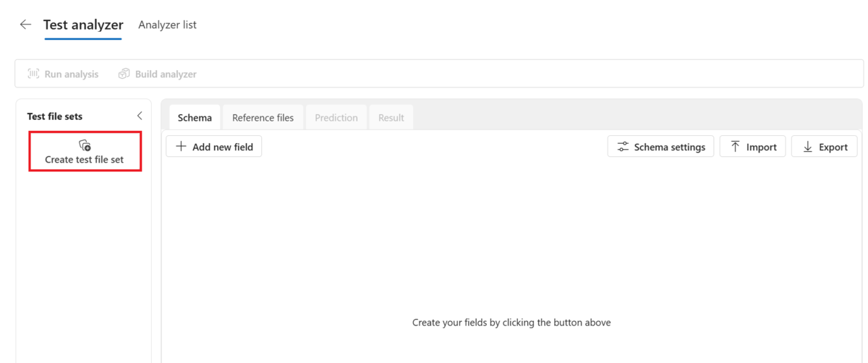Switch to the Analyzer list tab
The image size is (868, 363).
(x=167, y=25)
